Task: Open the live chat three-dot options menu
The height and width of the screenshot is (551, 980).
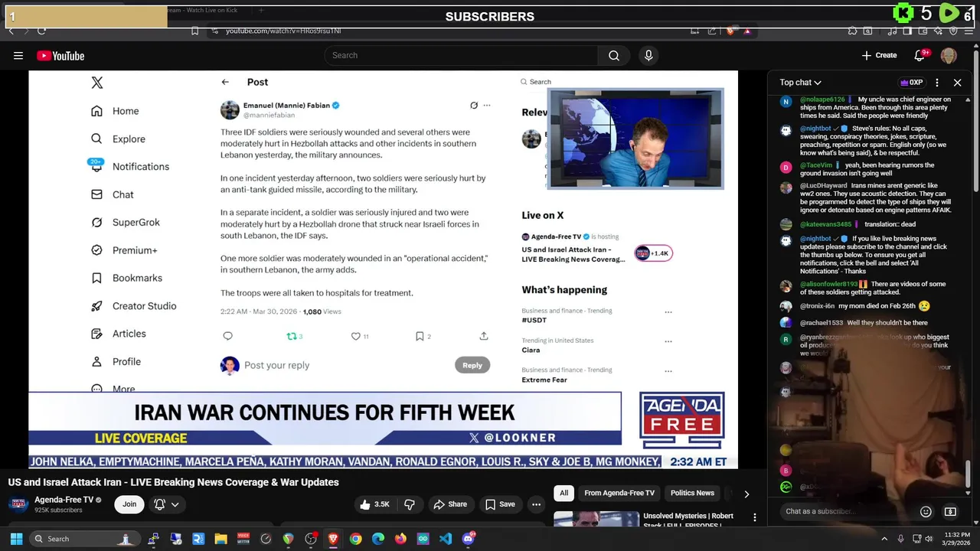Action: coord(937,83)
